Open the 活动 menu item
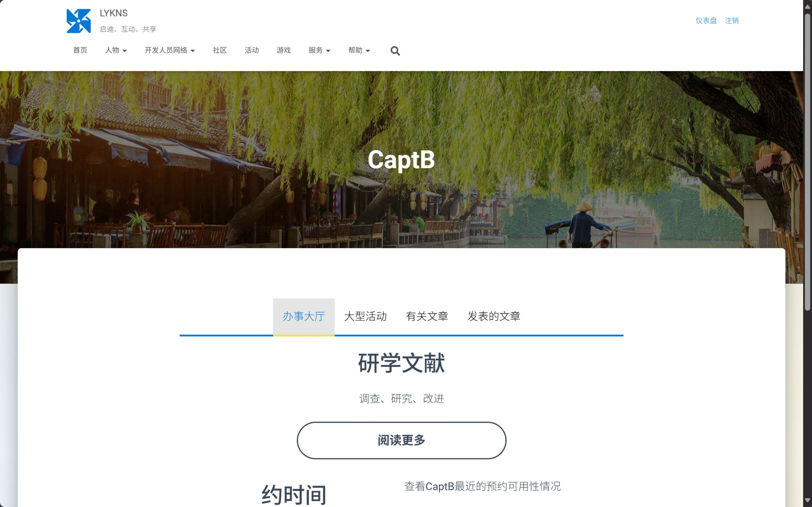Viewport: 812px width, 507px height. [x=252, y=50]
